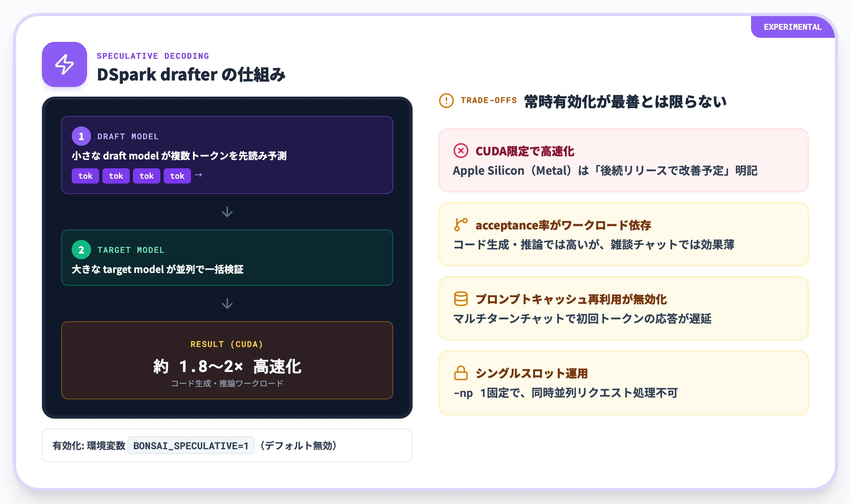Click the BONSAI_SPECULATIVE=1 code chip
This screenshot has height=504, width=851.
(x=191, y=446)
